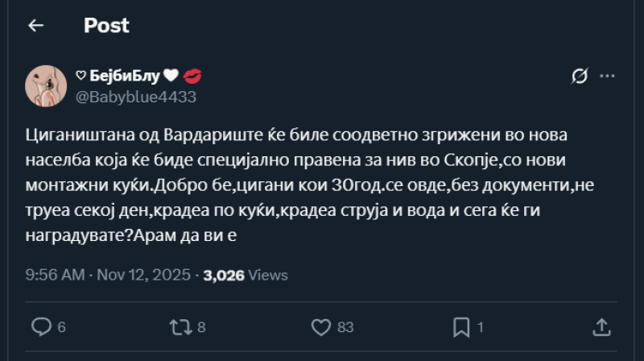
Task: Click the reply speech bubble icon
Action: pos(41,326)
